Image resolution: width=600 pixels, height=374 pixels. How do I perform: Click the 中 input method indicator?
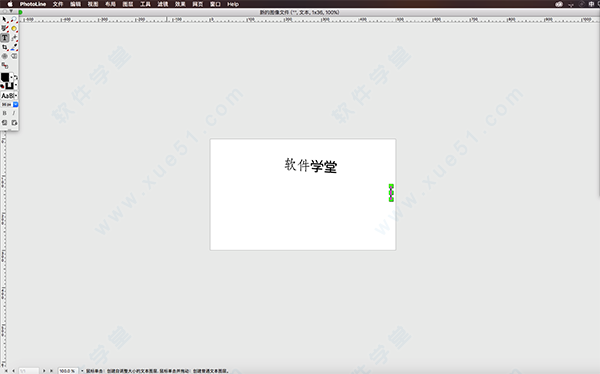592,4
